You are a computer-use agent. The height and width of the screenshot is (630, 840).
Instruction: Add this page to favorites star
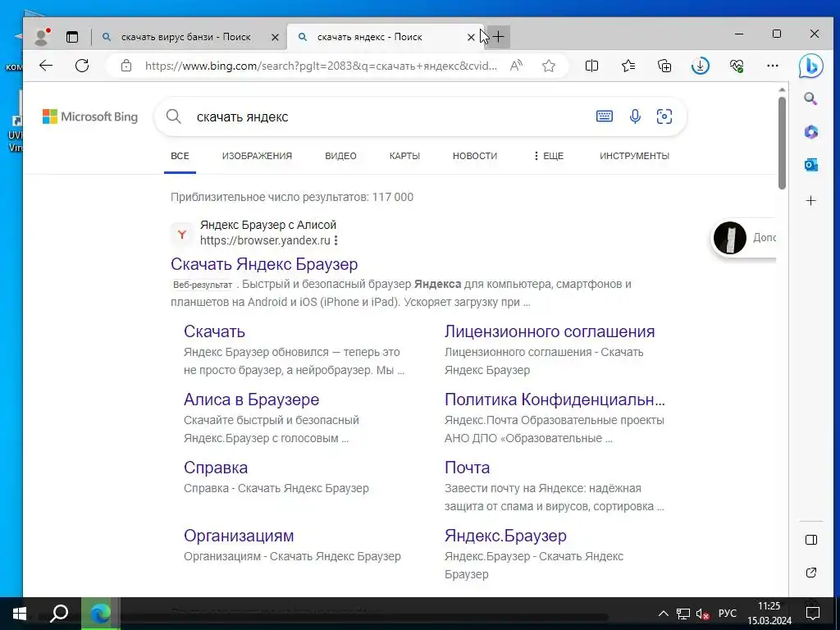click(x=548, y=66)
